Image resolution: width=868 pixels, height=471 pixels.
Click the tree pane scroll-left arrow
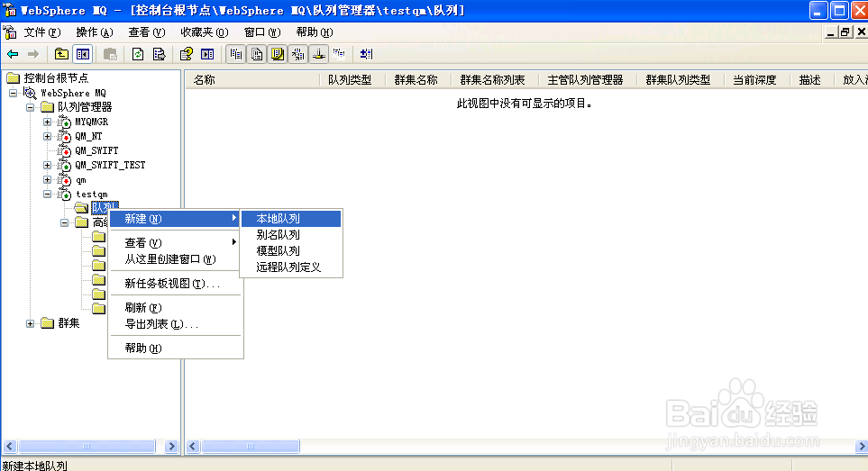(9, 446)
